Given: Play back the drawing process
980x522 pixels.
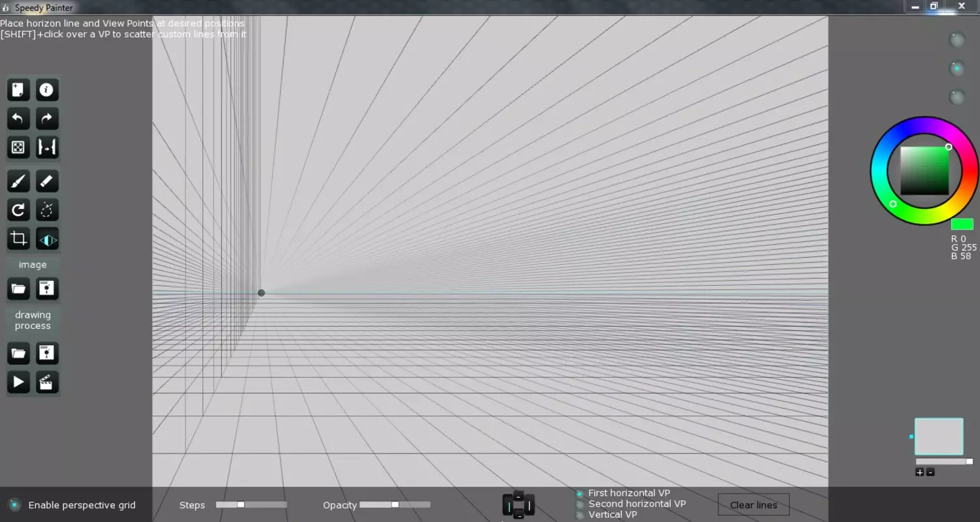Looking at the screenshot, I should point(18,382).
